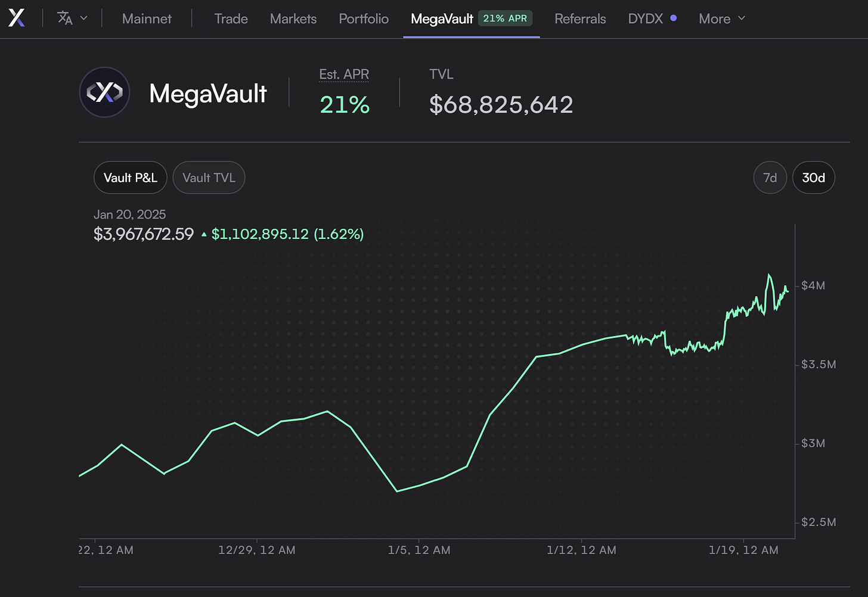Click the dYdX X logo
Viewport: 868px width, 597px height.
(17, 18)
